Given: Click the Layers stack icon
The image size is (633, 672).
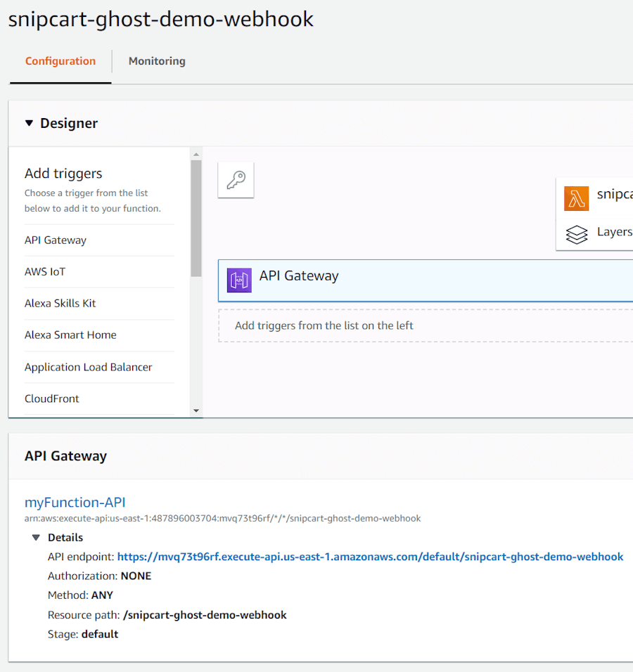Looking at the screenshot, I should (577, 235).
